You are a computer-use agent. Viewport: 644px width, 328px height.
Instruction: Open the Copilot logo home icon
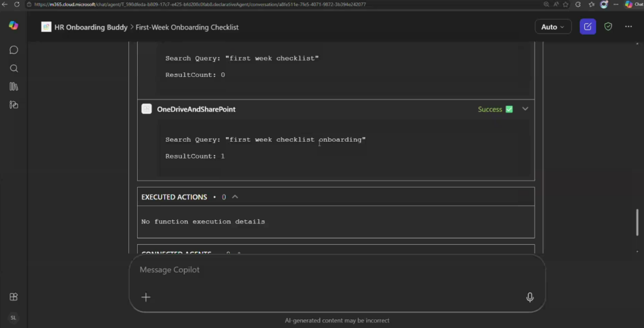(x=13, y=25)
